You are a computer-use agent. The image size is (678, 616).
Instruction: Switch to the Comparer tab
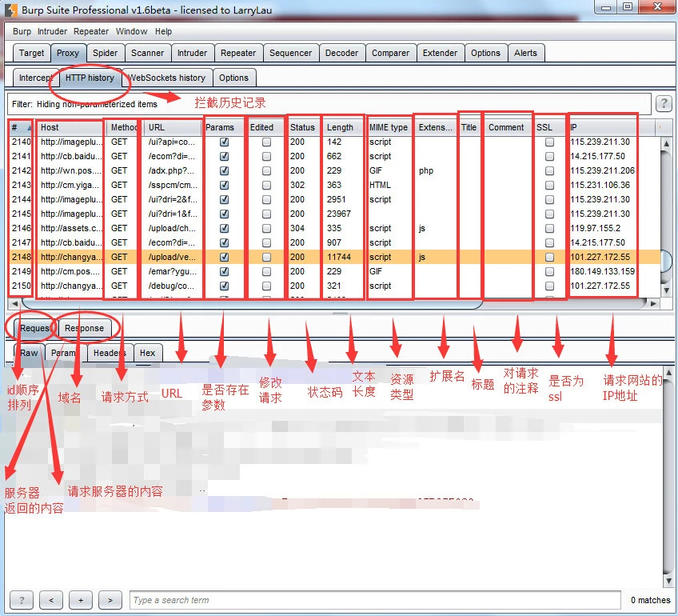click(390, 53)
